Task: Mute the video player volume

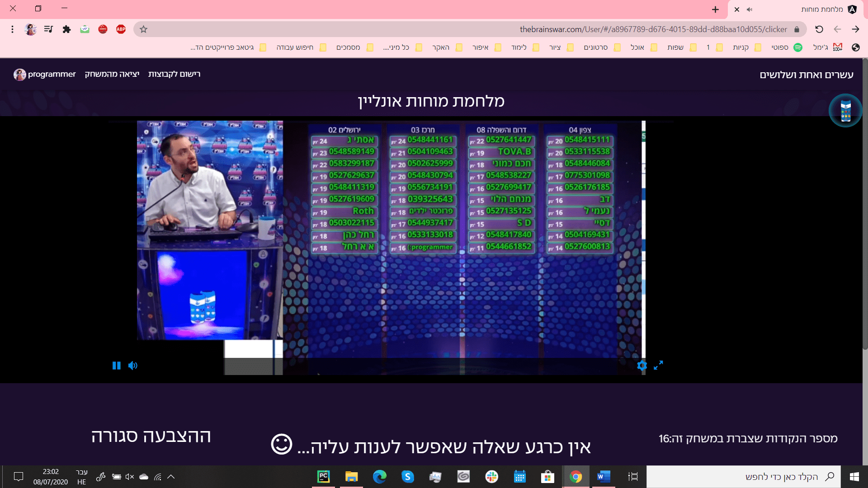Action: pyautogui.click(x=132, y=366)
